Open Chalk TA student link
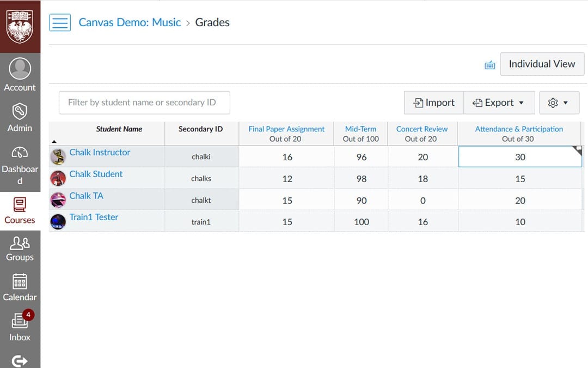Viewport: 588px width, 368px height. point(86,196)
